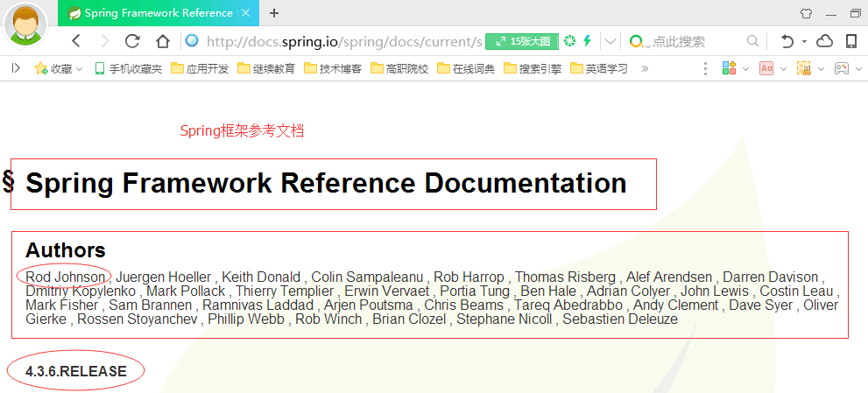Open the 技术博客 bookmark folder
868x393 pixels.
[333, 68]
